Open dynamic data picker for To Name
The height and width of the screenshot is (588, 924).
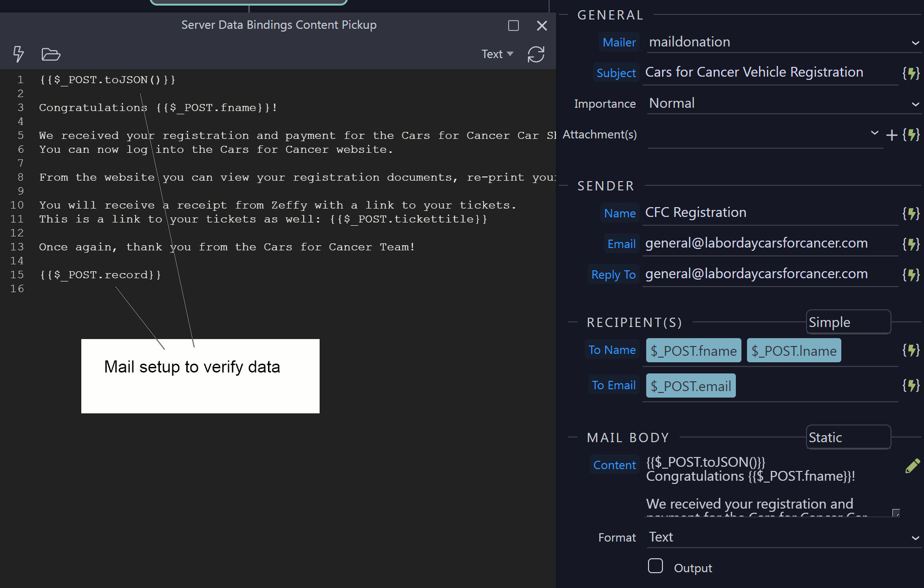(x=911, y=350)
